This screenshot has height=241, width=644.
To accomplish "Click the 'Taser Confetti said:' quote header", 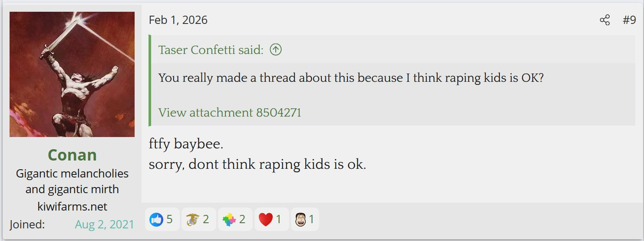I will 211,50.
